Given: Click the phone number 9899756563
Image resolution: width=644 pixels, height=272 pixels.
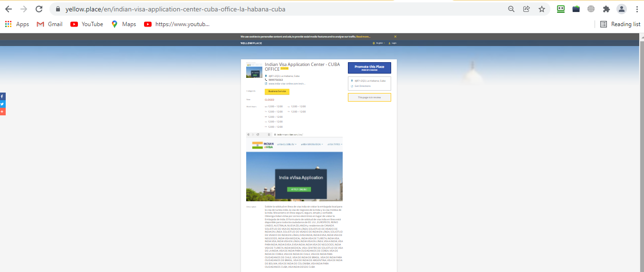Looking at the screenshot, I should click(x=275, y=80).
